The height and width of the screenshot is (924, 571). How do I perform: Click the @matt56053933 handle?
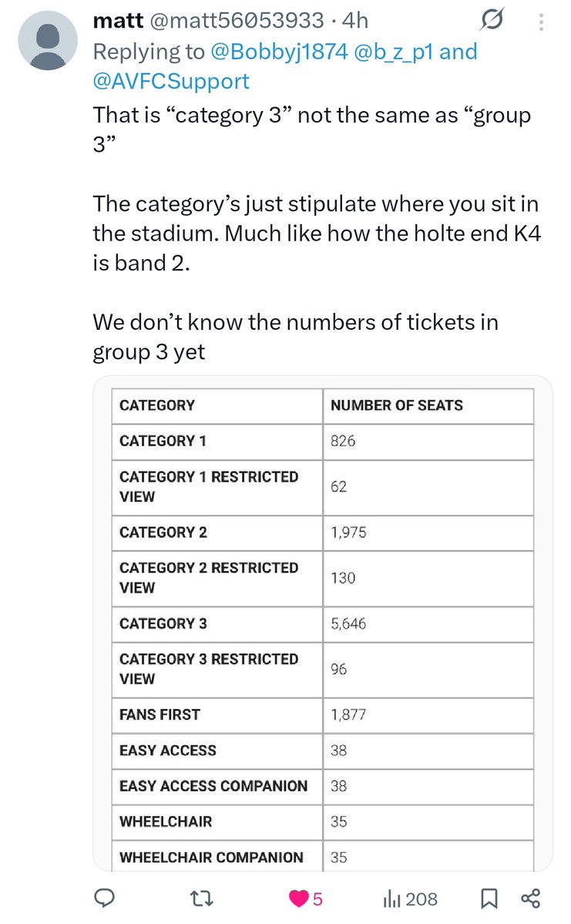point(237,21)
